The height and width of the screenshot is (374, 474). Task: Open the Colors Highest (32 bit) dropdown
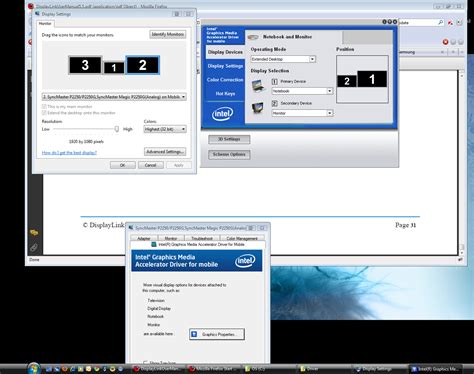[x=165, y=129]
